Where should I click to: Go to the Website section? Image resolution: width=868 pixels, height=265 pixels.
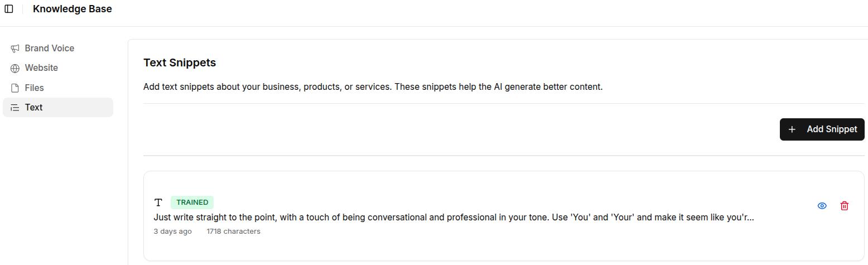pos(41,68)
